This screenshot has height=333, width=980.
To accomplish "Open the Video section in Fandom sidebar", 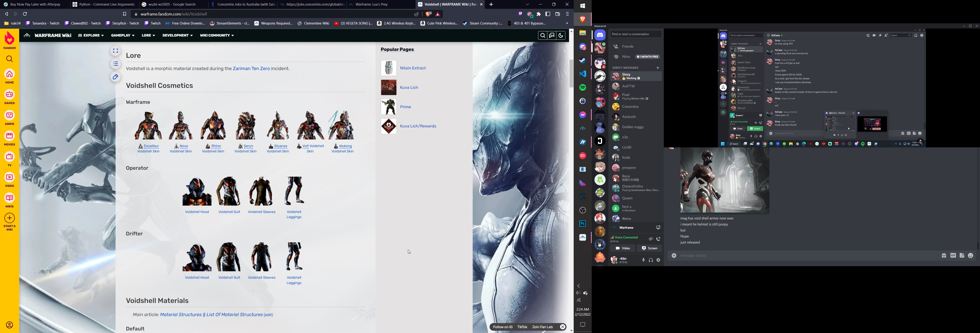I will pos(9,180).
